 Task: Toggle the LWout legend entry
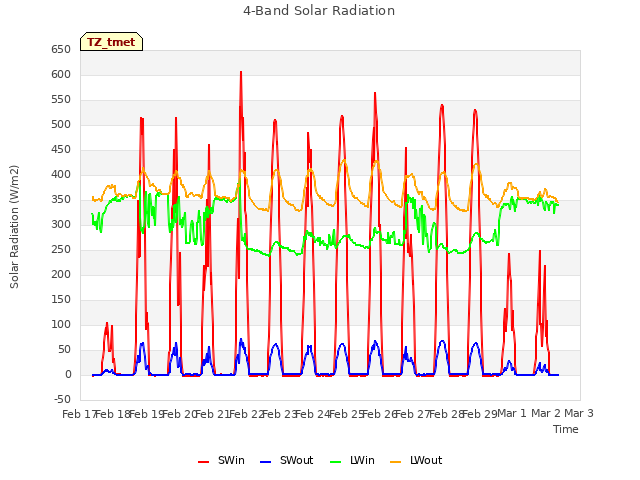[x=416, y=460]
